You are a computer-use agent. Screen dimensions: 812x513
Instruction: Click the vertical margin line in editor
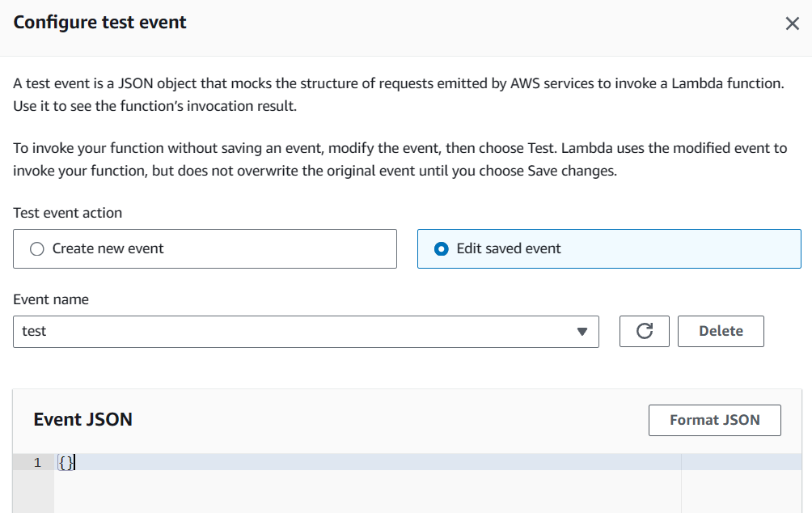click(682, 485)
